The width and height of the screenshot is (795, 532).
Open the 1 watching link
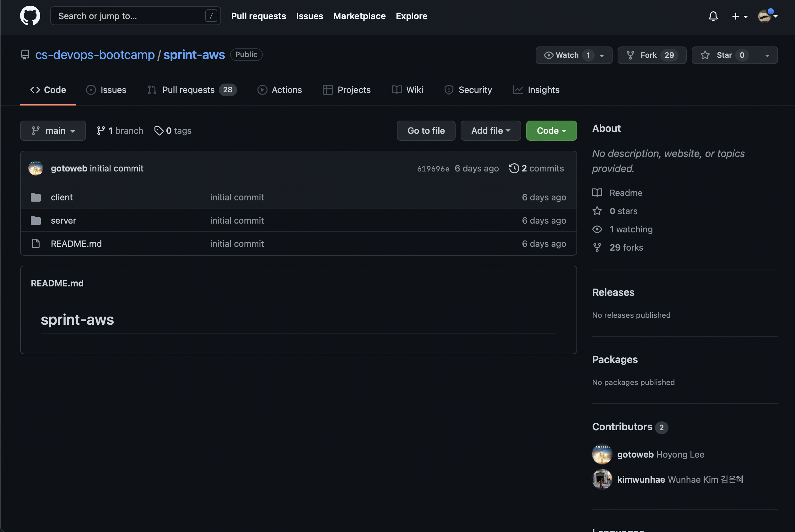point(622,229)
